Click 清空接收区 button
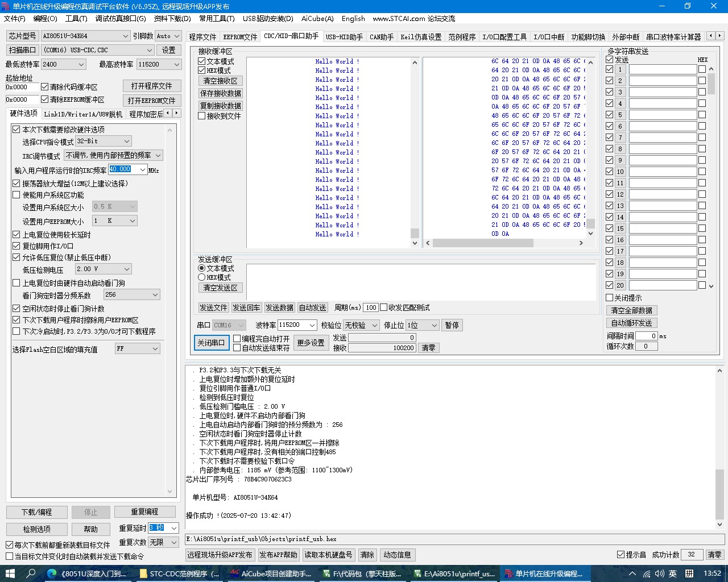728x582 pixels. (221, 81)
